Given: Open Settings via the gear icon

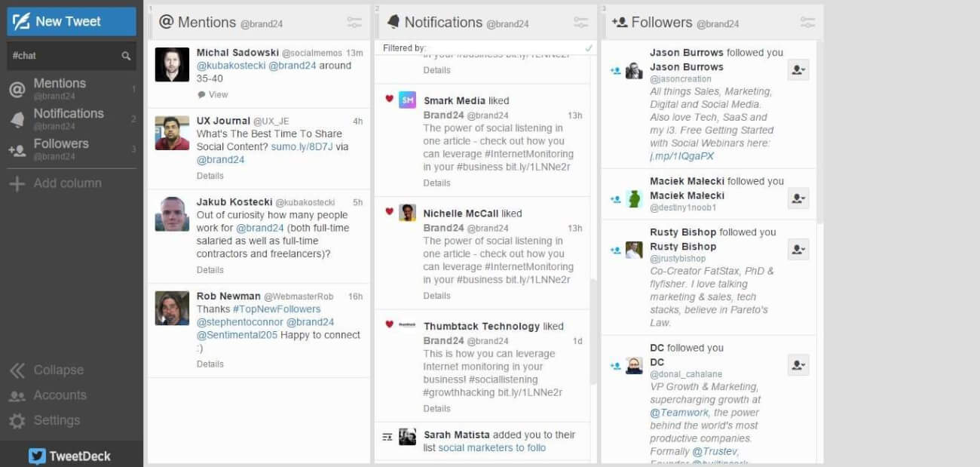Looking at the screenshot, I should pyautogui.click(x=18, y=420).
